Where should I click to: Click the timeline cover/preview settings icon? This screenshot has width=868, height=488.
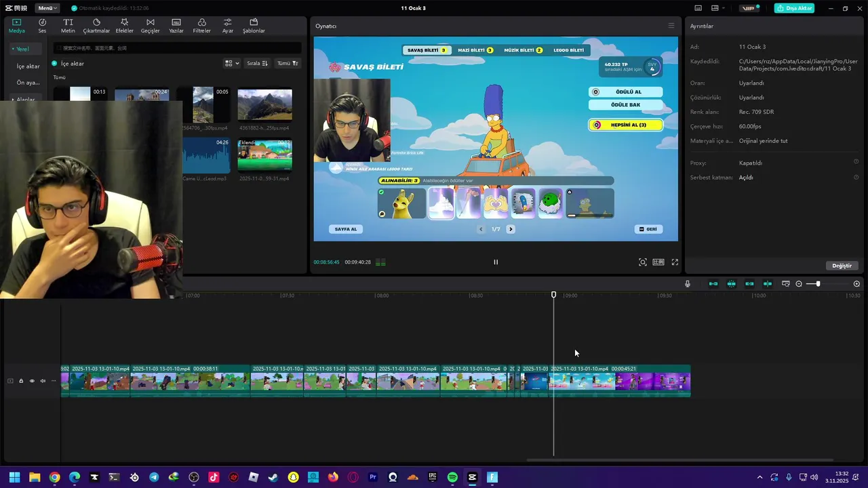[786, 284]
